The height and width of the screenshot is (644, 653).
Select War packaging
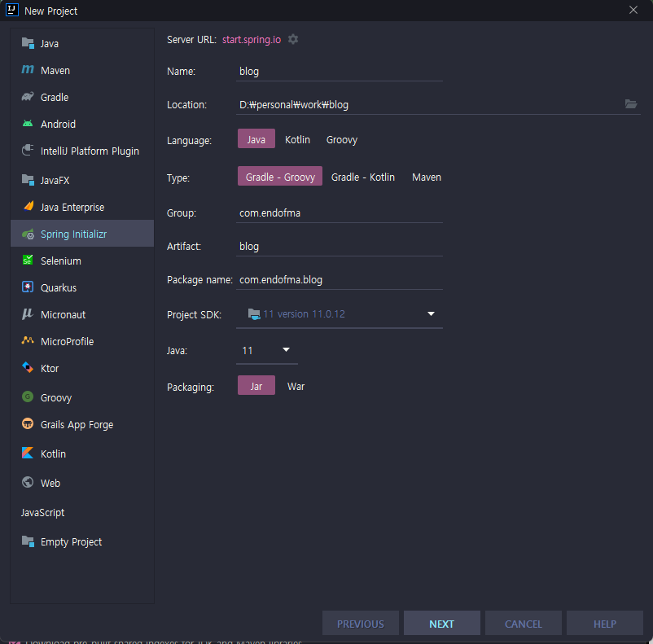click(x=296, y=387)
